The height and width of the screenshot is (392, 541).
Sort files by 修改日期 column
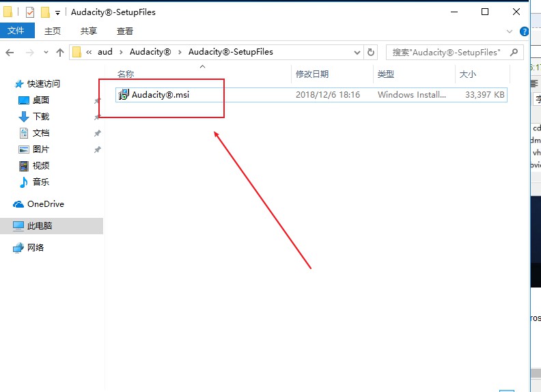pyautogui.click(x=312, y=74)
